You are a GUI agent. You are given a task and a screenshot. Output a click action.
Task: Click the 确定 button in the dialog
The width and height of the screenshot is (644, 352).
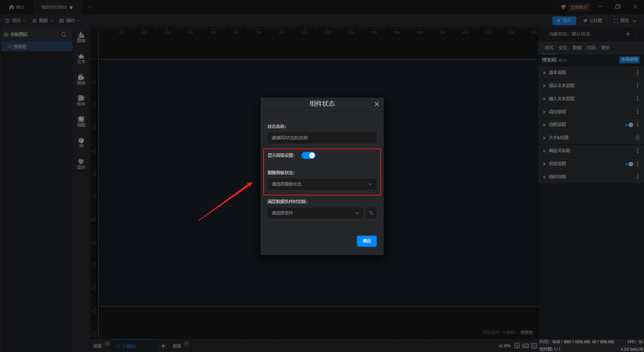pyautogui.click(x=367, y=241)
